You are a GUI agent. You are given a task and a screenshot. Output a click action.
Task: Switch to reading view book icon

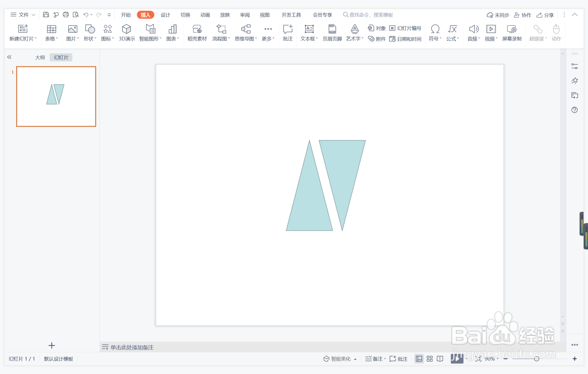pyautogui.click(x=440, y=359)
